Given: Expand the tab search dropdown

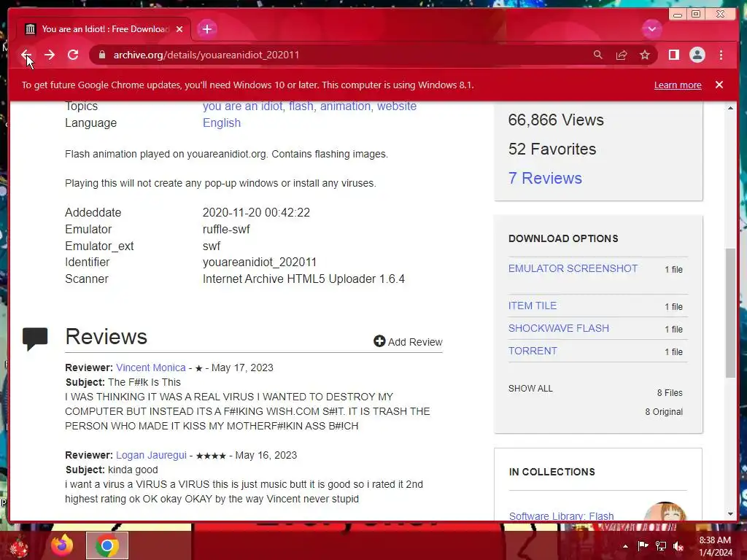Looking at the screenshot, I should (651, 29).
